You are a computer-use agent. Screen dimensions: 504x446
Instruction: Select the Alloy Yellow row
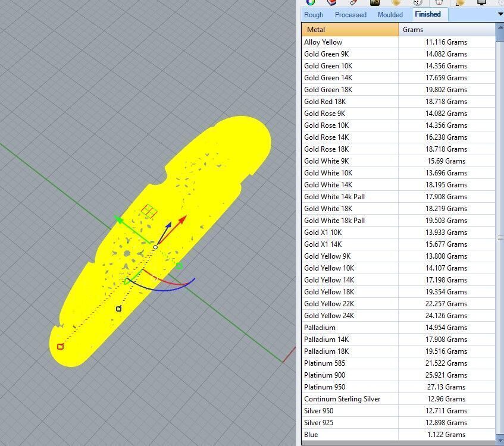(x=399, y=42)
